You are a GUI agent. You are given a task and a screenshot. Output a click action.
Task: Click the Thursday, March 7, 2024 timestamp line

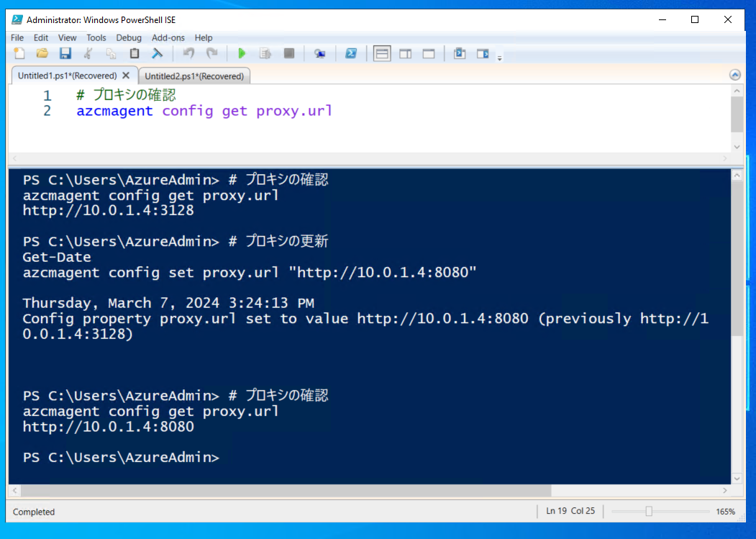pyautogui.click(x=168, y=303)
